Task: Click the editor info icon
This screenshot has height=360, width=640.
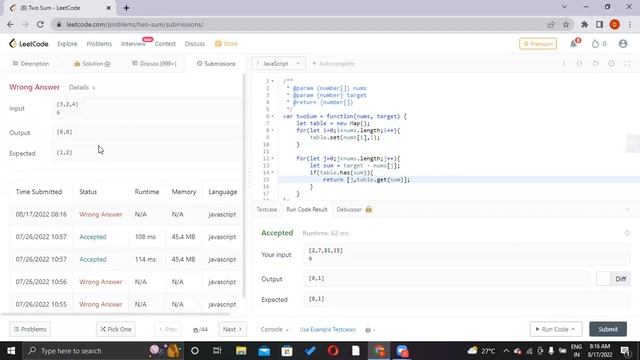Action: click(x=564, y=64)
